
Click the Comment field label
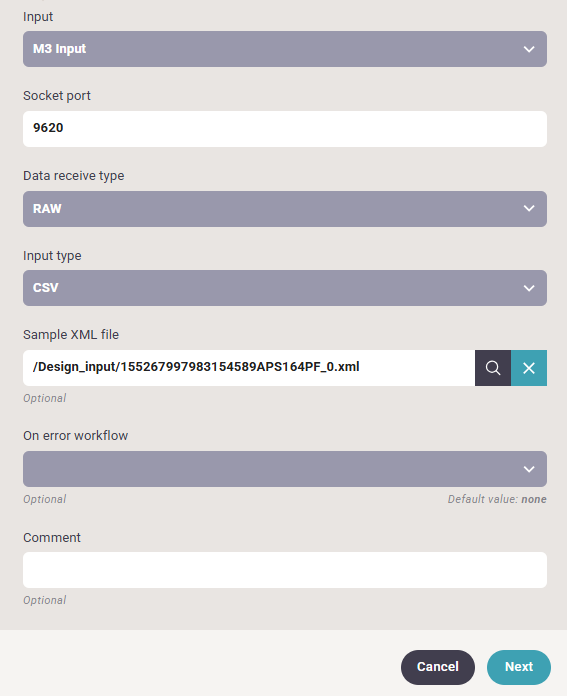coord(52,538)
